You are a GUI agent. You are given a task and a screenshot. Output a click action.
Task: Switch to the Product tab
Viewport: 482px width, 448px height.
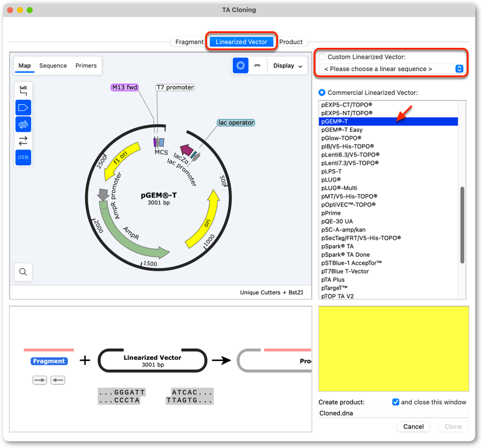pos(291,42)
